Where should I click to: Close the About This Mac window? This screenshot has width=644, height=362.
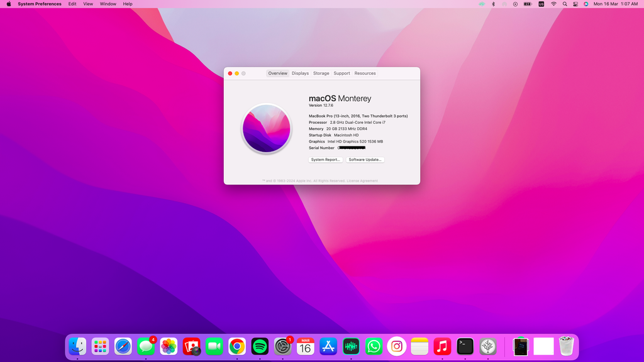pyautogui.click(x=230, y=74)
